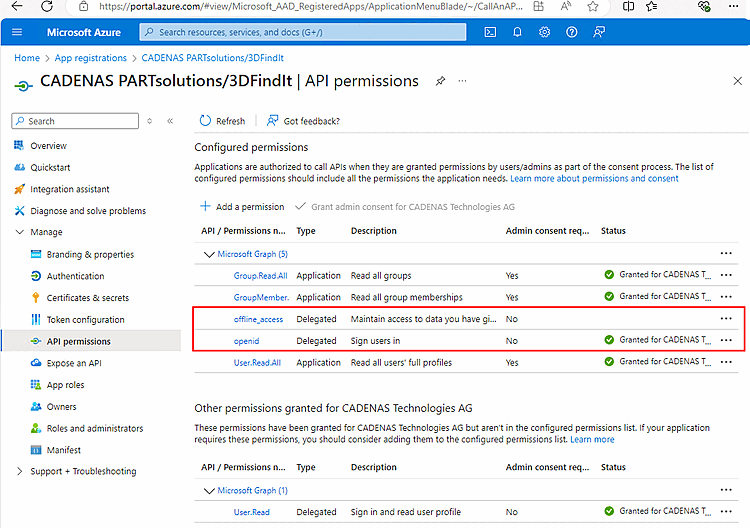Screen dimensions: 750x528
Task: Collapse the Microsoft Graph (5) group
Action: click(x=209, y=254)
